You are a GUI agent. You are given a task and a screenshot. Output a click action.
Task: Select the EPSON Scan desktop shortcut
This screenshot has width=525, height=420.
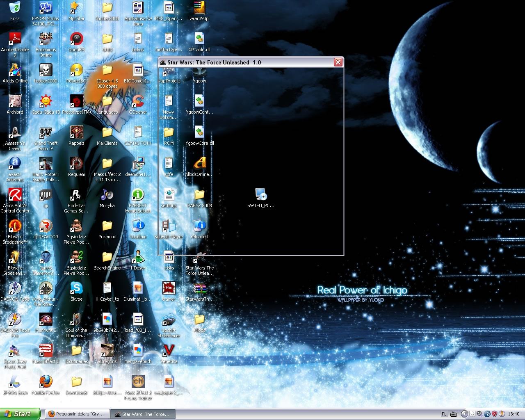pos(15,385)
